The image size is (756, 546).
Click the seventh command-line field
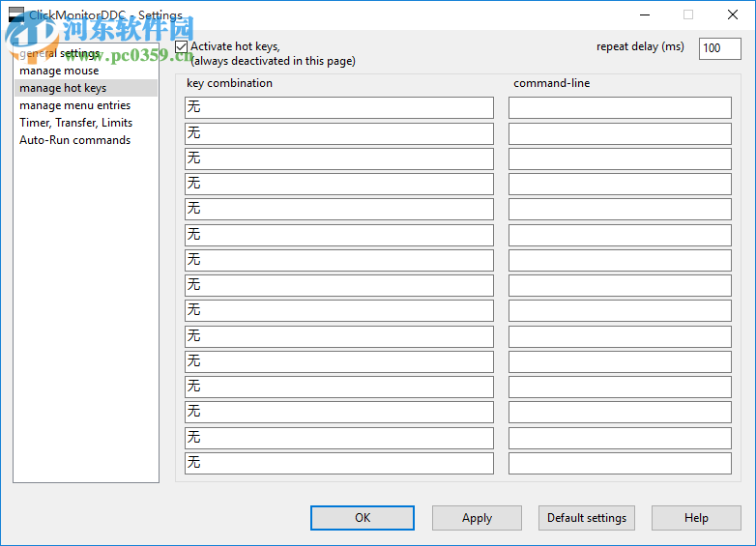(620, 260)
